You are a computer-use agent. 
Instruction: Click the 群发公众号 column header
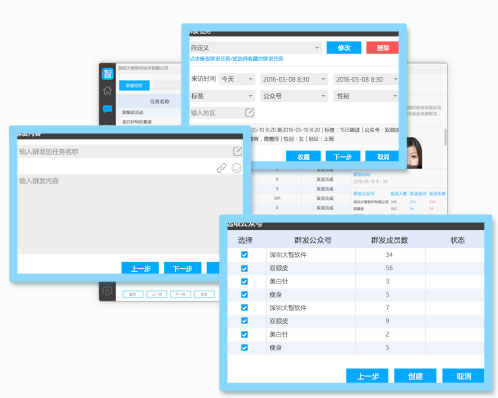click(x=313, y=240)
